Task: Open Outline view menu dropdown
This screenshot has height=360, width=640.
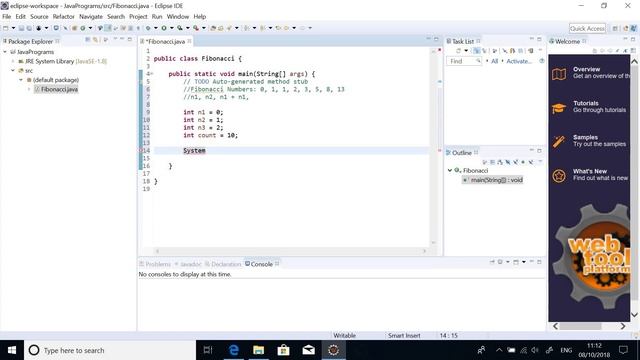Action: point(540,162)
